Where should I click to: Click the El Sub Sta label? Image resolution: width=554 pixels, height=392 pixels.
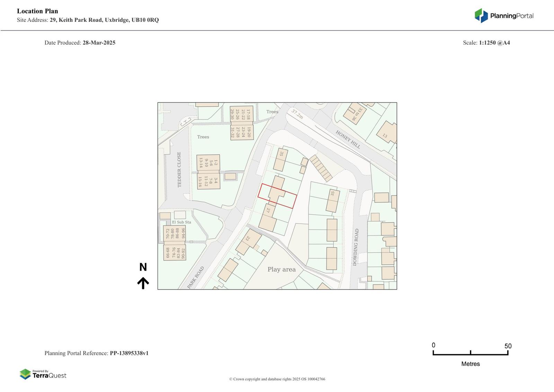click(181, 222)
